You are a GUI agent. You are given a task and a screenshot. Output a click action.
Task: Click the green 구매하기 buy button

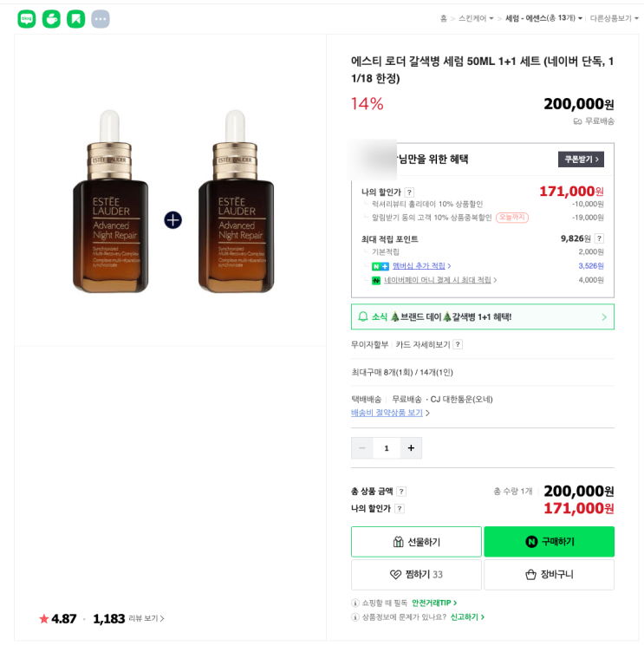pos(549,542)
